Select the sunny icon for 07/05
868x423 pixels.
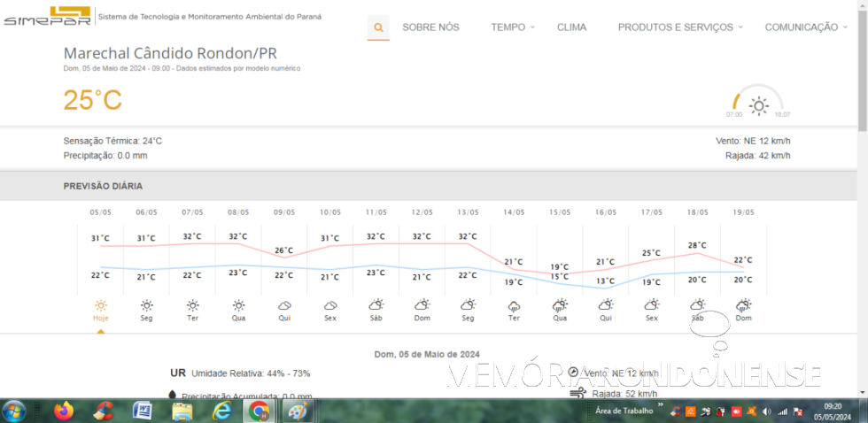pyautogui.click(x=193, y=305)
